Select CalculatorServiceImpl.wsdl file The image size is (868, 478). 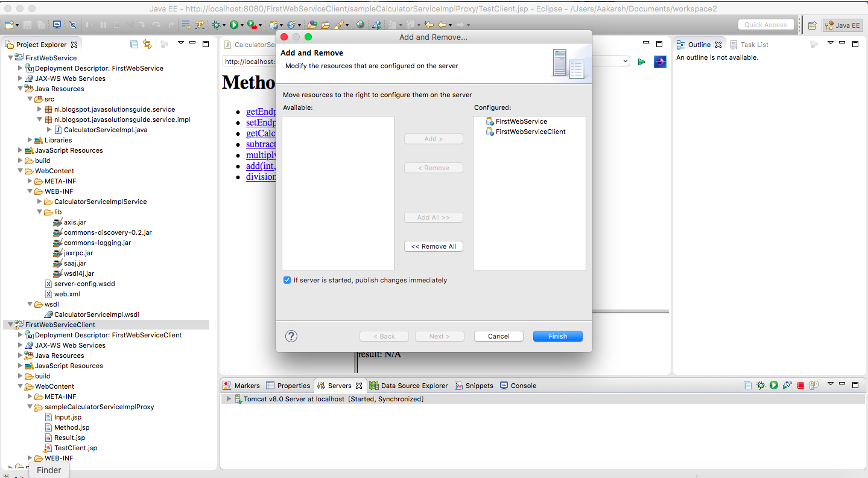[92, 314]
